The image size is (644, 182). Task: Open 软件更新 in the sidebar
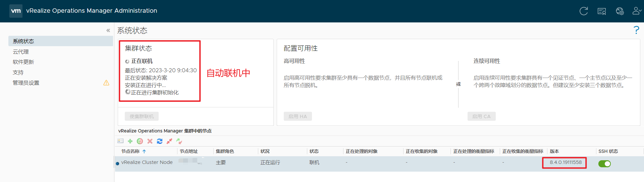(23, 62)
